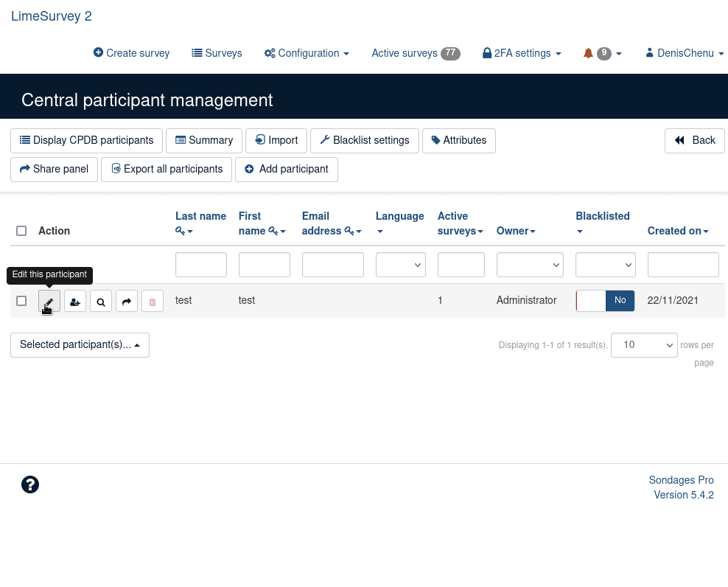The height and width of the screenshot is (587, 728).
Task: Tick the checkbox for the test participant
Action: pyautogui.click(x=21, y=301)
